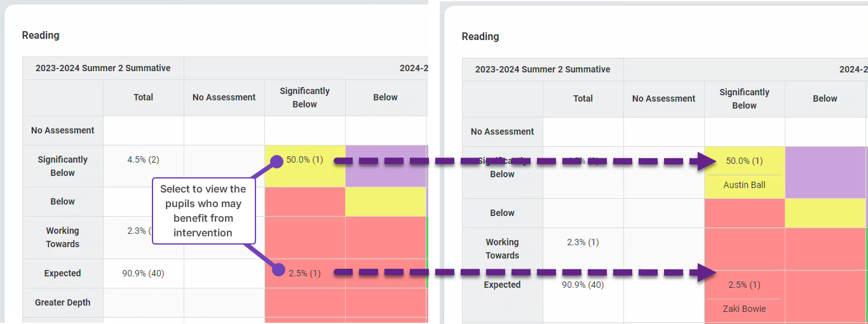The image size is (868, 324).
Task: Click the 2.3% (1) total in right table
Action: point(583,242)
